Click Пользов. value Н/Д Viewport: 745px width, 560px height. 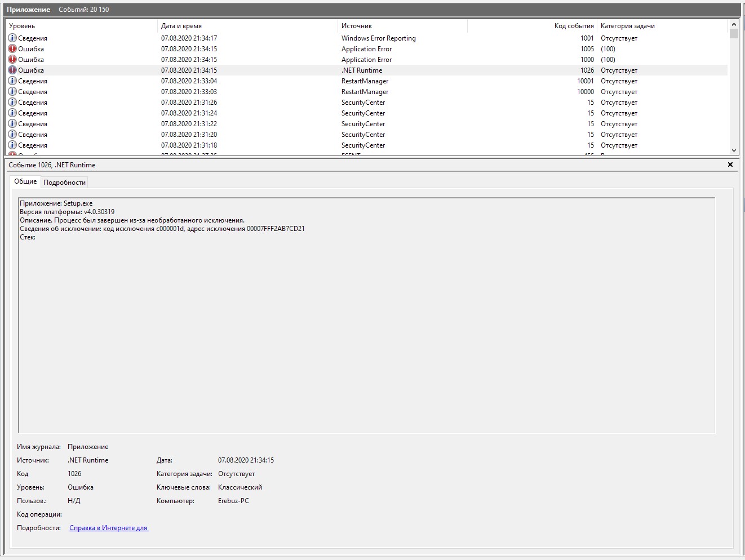74,501
